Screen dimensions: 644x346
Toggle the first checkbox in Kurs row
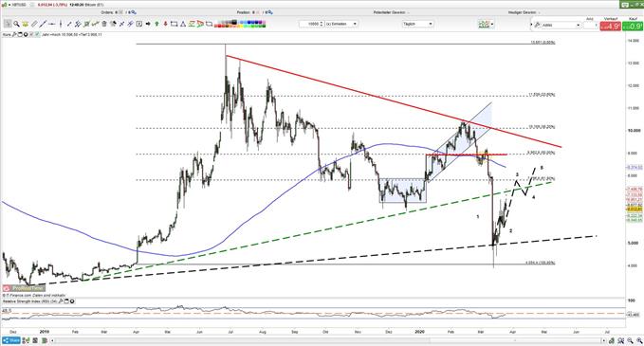(x=31, y=34)
